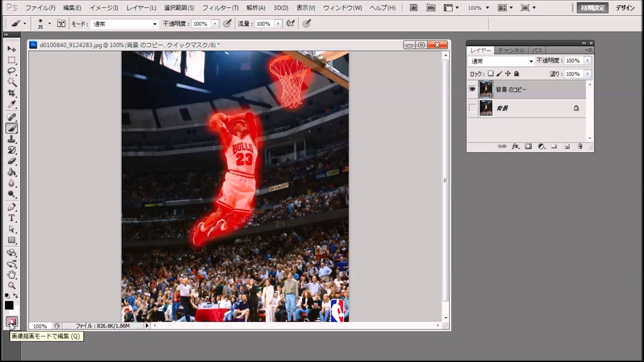Open brush preset picker arrow

point(49,24)
